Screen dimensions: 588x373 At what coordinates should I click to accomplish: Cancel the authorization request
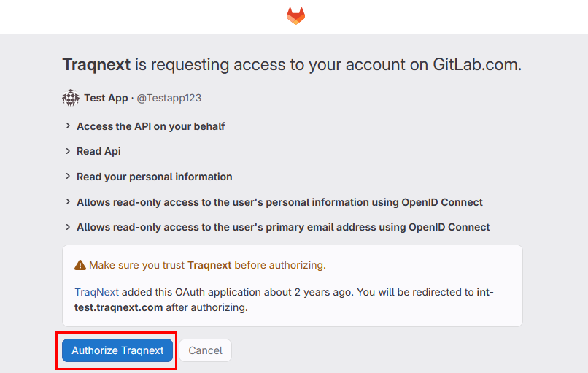[x=205, y=350]
